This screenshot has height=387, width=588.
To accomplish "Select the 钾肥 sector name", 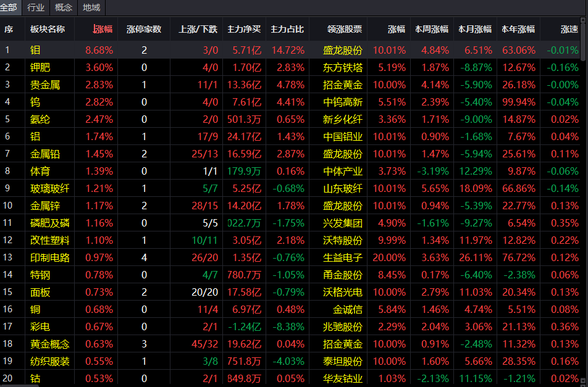I will click(x=40, y=67).
